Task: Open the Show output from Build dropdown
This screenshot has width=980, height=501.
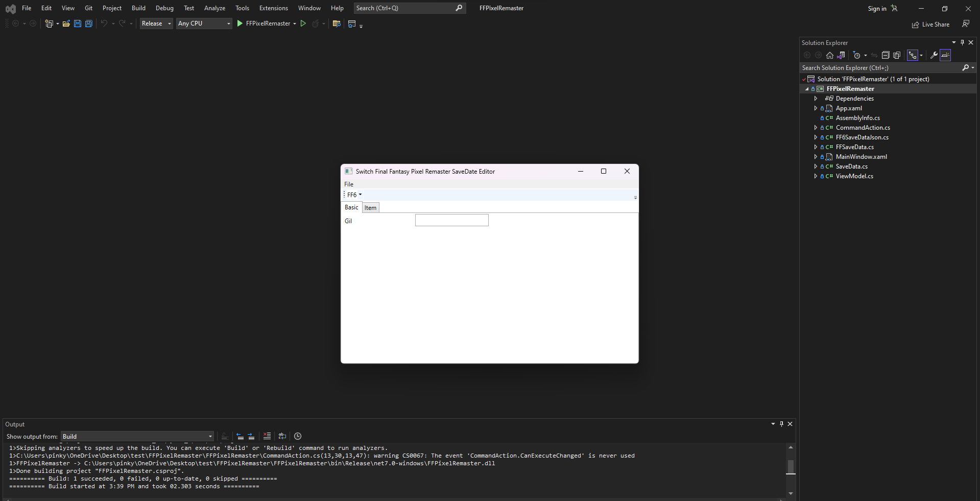Action: (137, 436)
